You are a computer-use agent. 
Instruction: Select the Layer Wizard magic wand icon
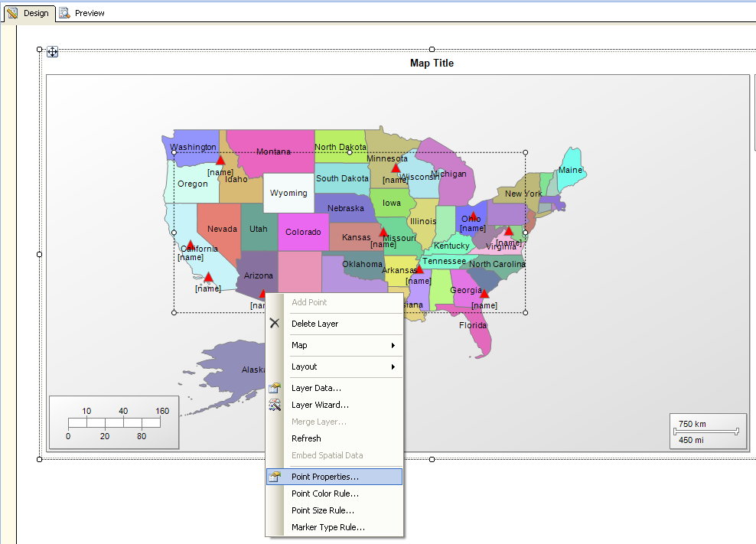tap(274, 405)
